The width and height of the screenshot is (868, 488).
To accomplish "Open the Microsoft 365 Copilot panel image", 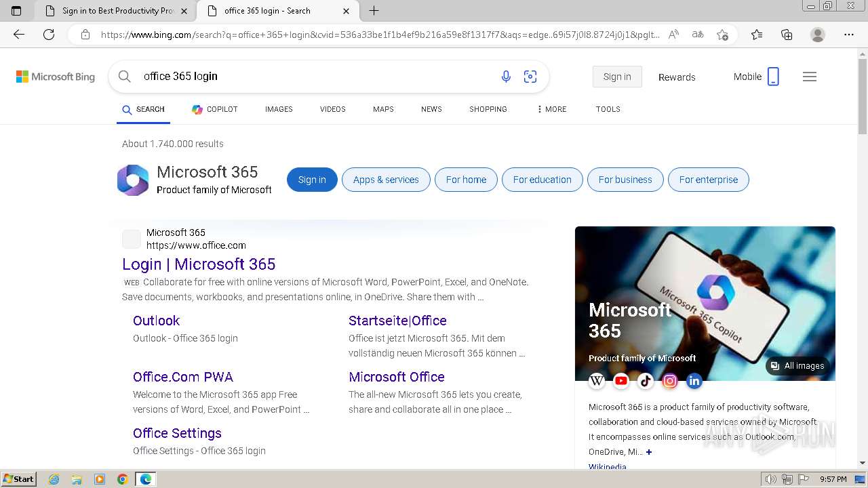I will 705,303.
